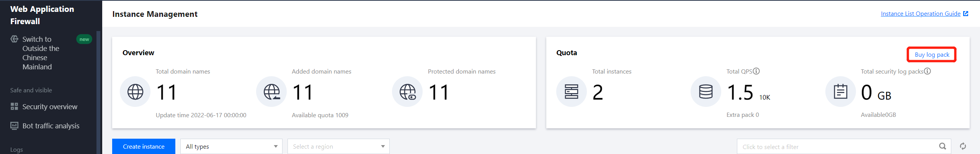Expand the Select a region dropdown
The height and width of the screenshot is (154, 980).
click(338, 146)
